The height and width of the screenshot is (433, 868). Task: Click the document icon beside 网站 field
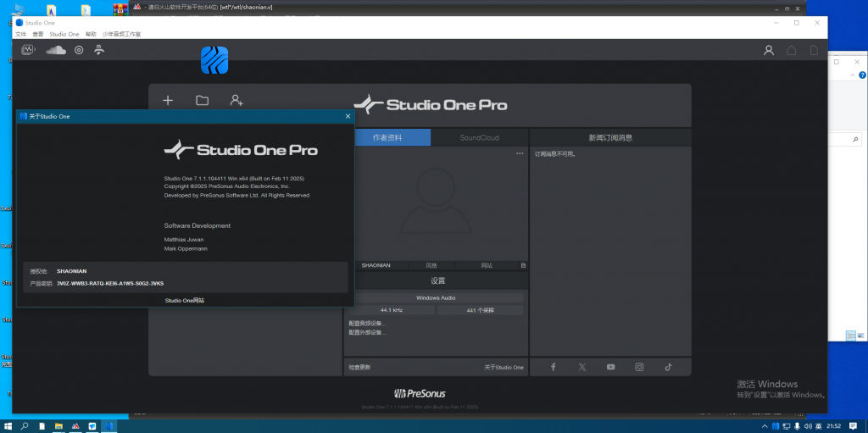523,265
